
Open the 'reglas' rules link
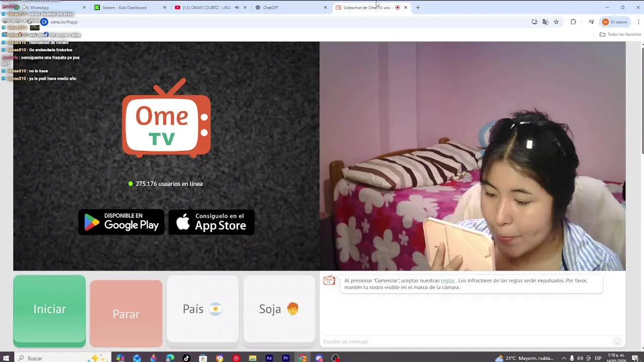447,281
